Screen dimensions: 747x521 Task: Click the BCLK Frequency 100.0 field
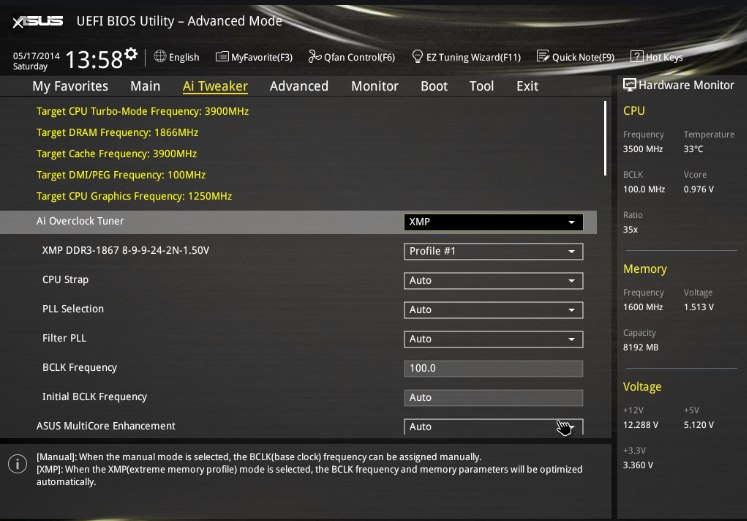coord(494,368)
